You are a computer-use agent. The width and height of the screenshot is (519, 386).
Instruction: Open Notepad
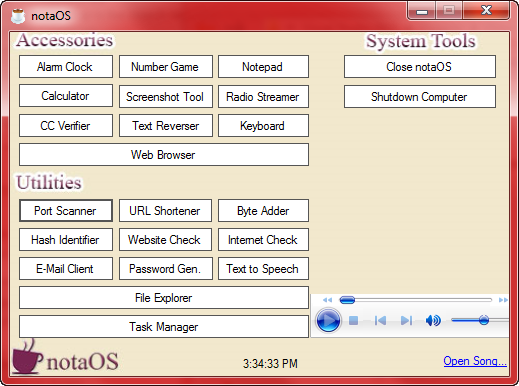coord(263,67)
